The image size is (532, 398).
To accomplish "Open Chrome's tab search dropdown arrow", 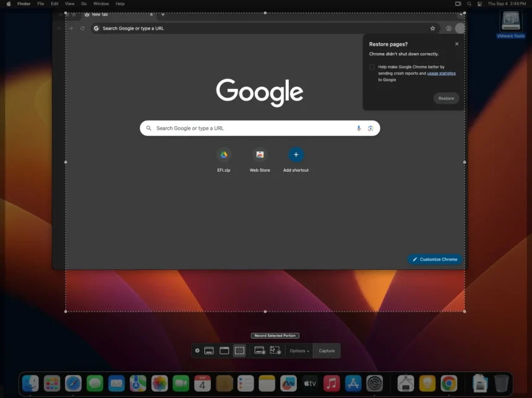I will (461, 15).
